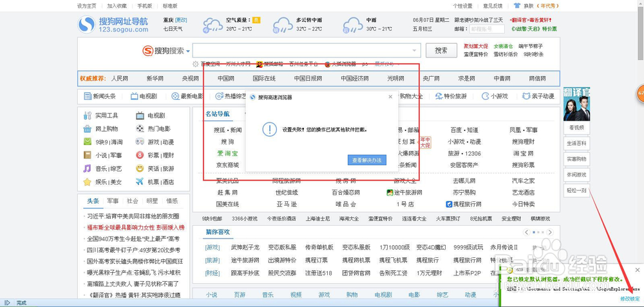Open the 翻译官 ad thumbnail
This screenshot has width=644, height=307.
(x=576, y=104)
